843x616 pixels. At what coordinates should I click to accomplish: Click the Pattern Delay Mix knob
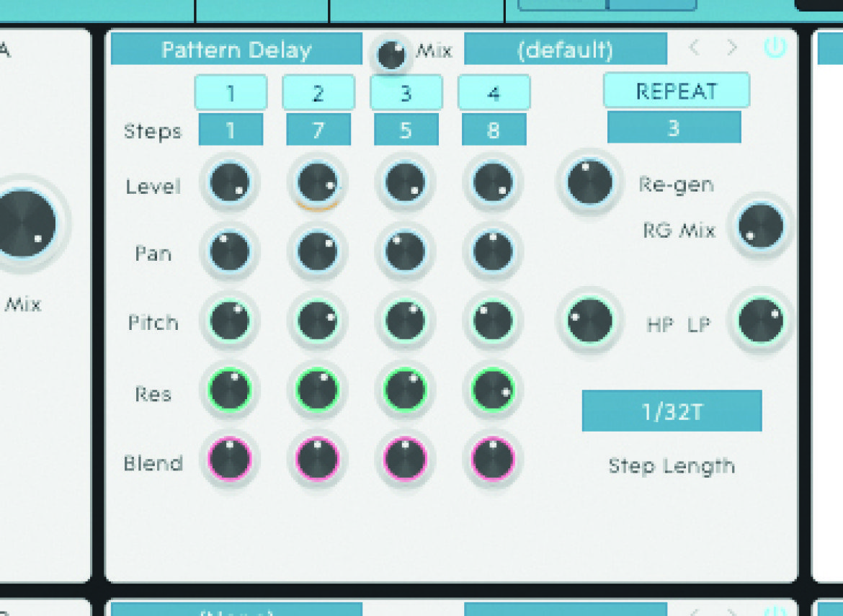[x=391, y=55]
